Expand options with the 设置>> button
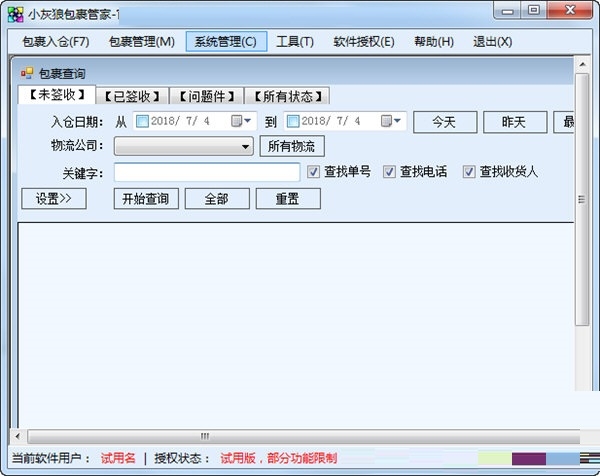 pos(54,199)
